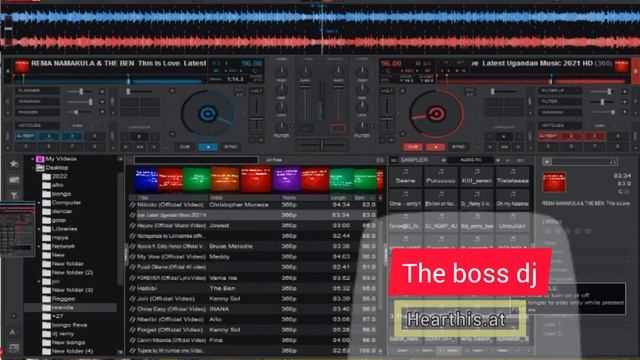The image size is (640, 360).
Task: Toggle the Phaser effect on left deck
Action: [x=102, y=112]
